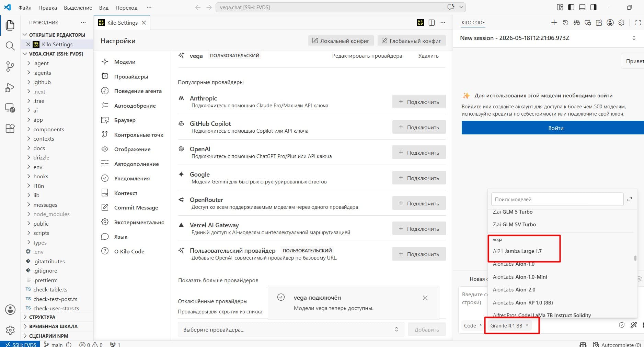This screenshot has height=347, width=644.
Task: Open the Search view in activity bar
Action: pyautogui.click(x=10, y=46)
